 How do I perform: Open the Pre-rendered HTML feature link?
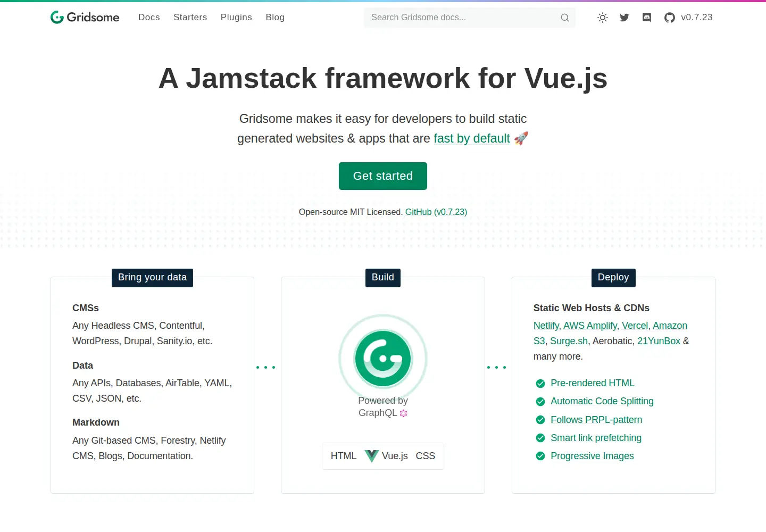click(x=593, y=383)
